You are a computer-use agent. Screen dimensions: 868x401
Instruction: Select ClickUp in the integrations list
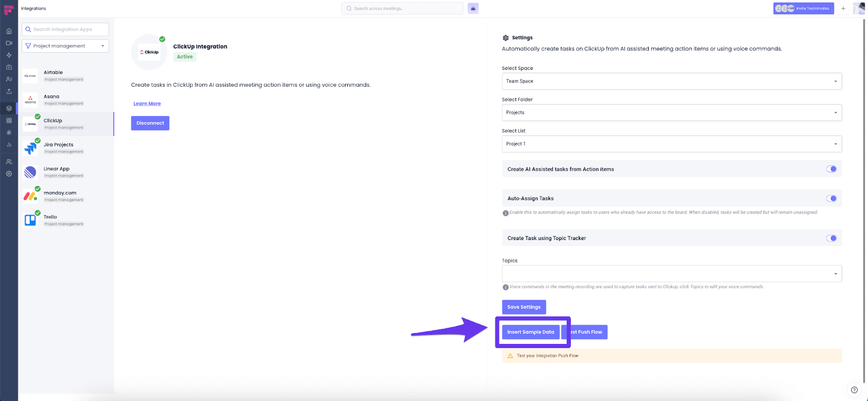click(66, 124)
